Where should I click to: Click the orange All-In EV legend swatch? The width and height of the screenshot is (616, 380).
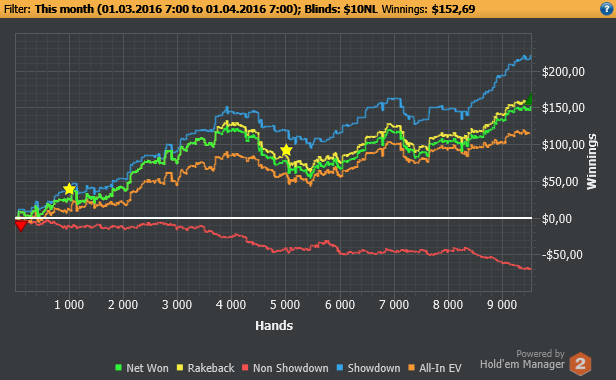pos(412,367)
